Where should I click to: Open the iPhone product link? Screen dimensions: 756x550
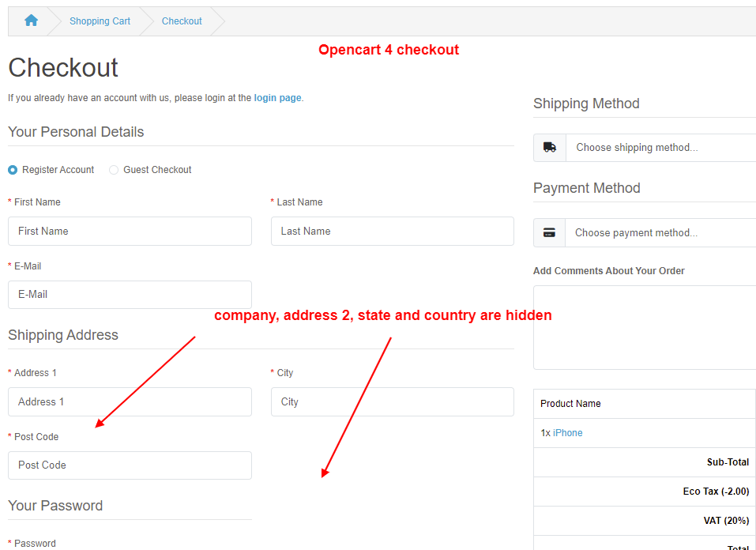pyautogui.click(x=567, y=433)
